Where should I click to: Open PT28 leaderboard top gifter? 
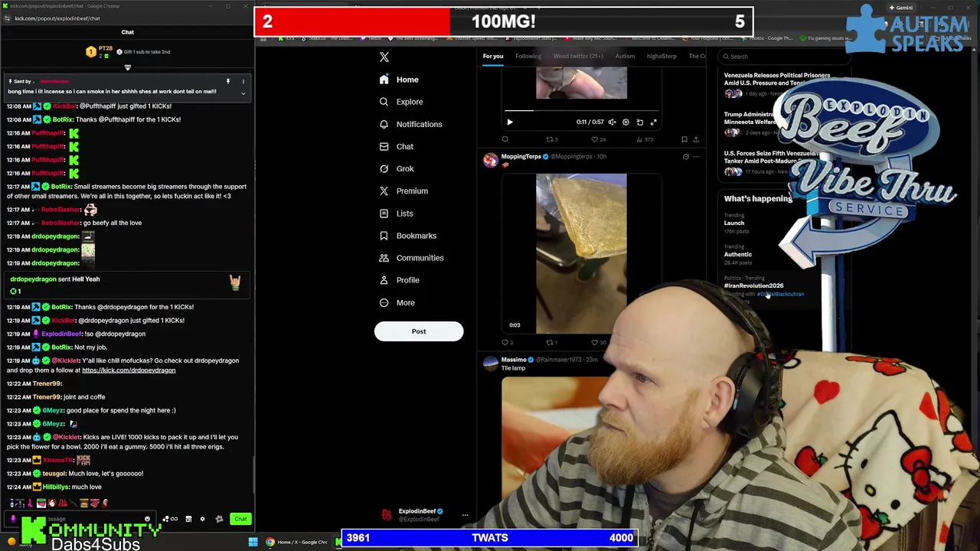point(100,52)
